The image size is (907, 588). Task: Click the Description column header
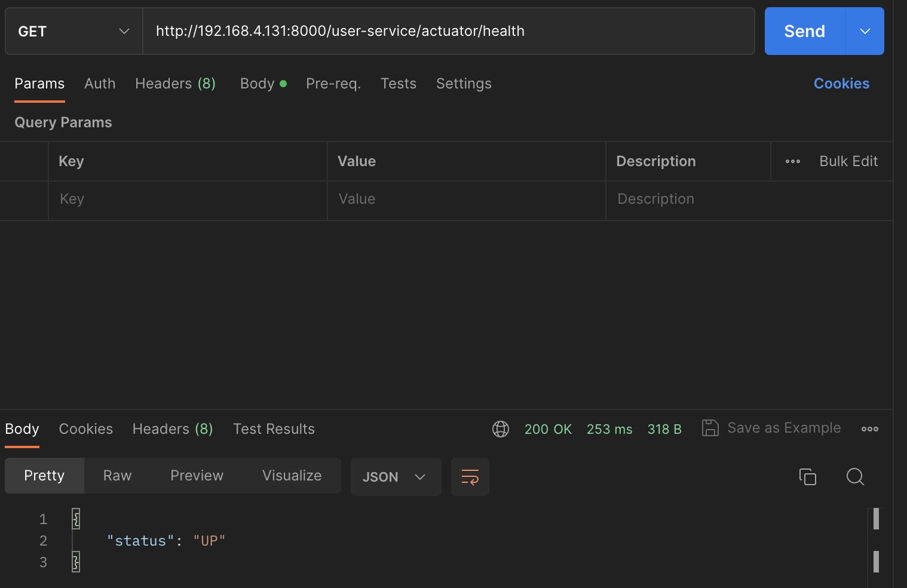(x=656, y=161)
